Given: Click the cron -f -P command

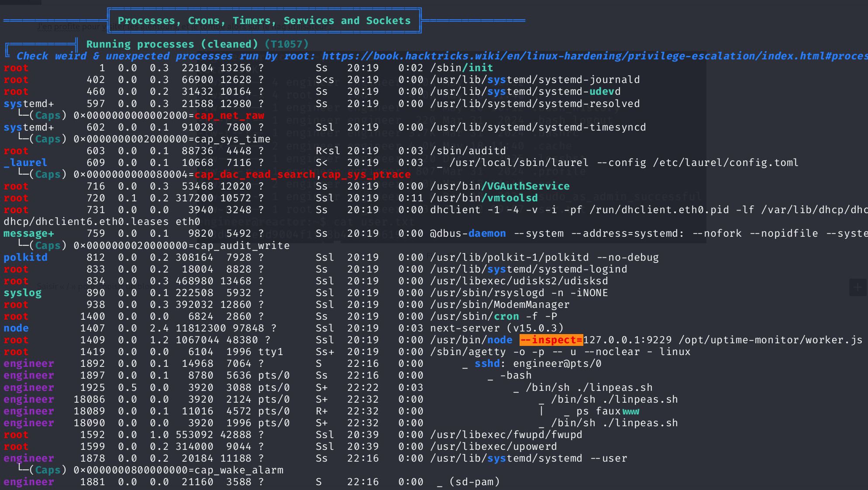Looking at the screenshot, I should 493,316.
